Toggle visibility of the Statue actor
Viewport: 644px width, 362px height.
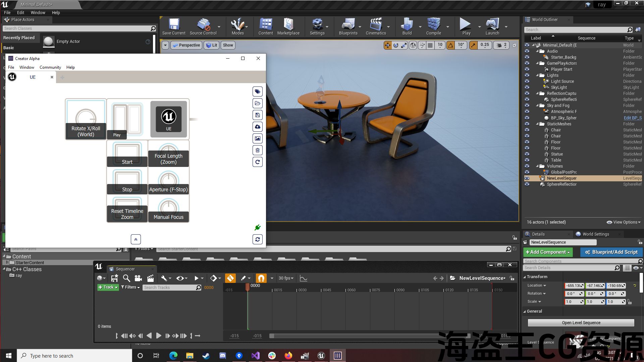point(527,154)
